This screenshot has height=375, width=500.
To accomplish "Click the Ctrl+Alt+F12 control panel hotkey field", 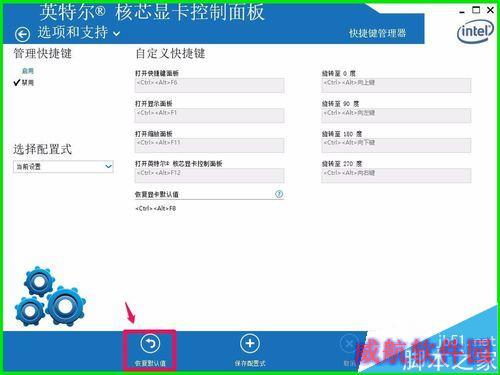I will pyautogui.click(x=209, y=175).
